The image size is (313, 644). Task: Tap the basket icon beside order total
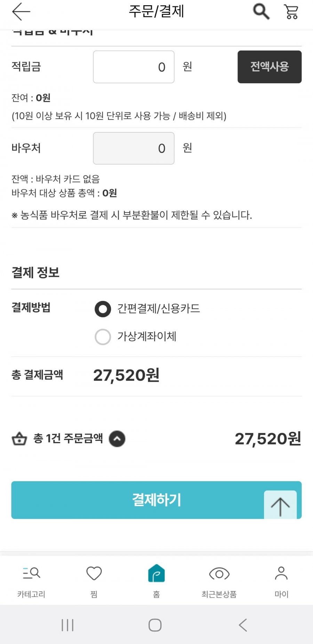[x=19, y=439]
